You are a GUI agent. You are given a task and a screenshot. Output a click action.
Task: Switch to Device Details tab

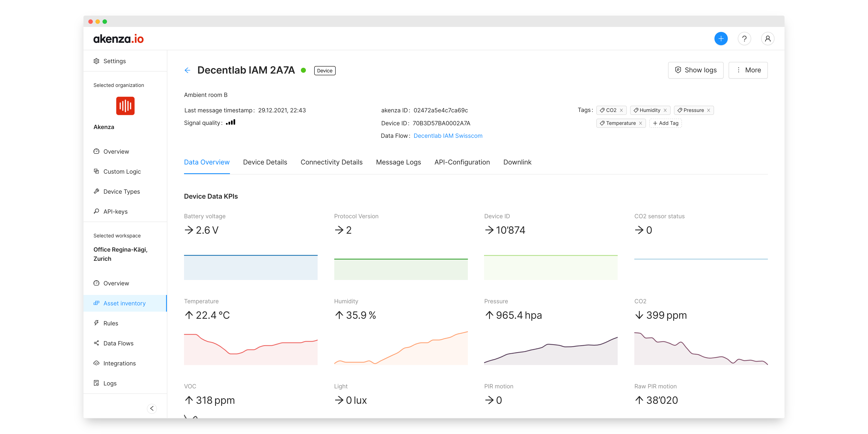coord(265,162)
